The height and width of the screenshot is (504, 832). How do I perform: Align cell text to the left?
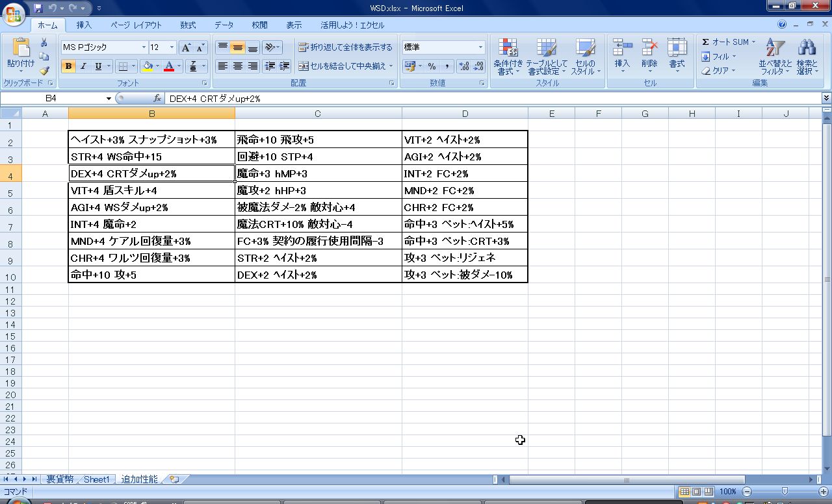tap(222, 66)
